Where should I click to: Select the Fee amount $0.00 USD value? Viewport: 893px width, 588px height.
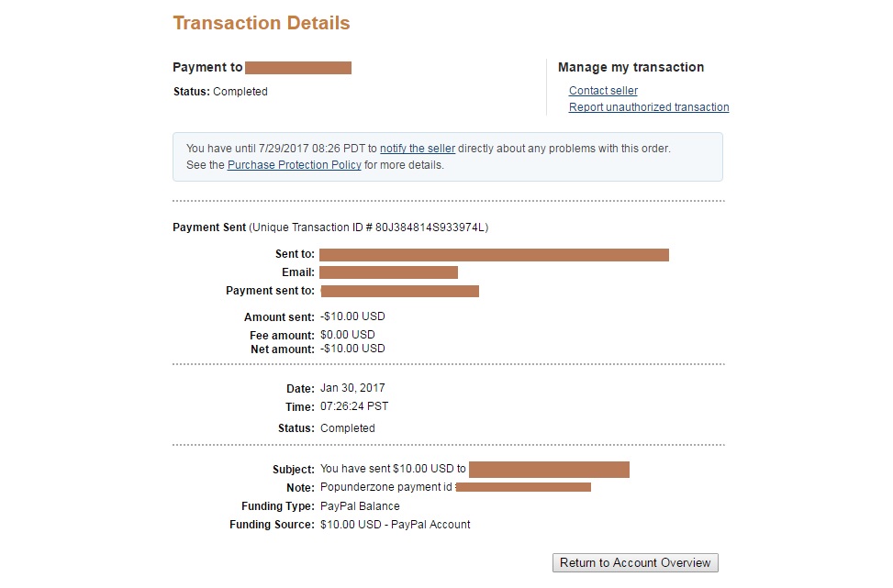coord(348,335)
